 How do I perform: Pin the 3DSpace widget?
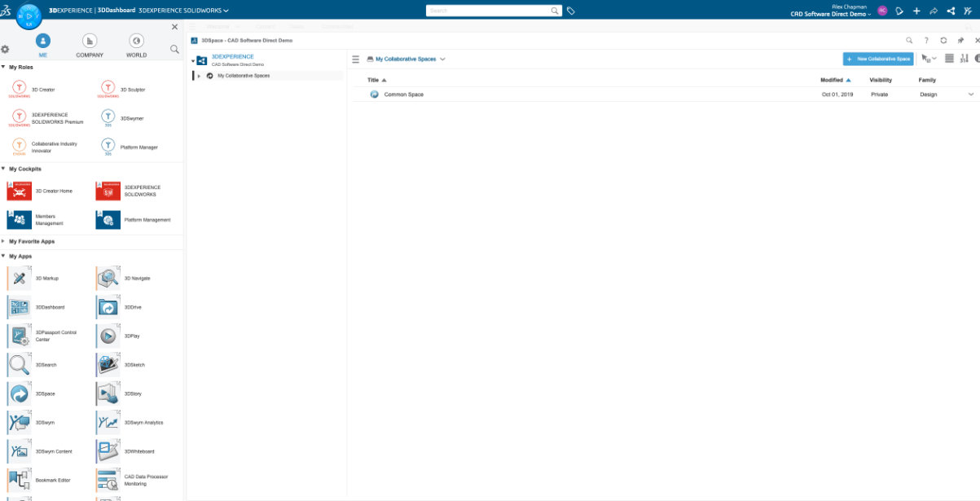pyautogui.click(x=960, y=40)
